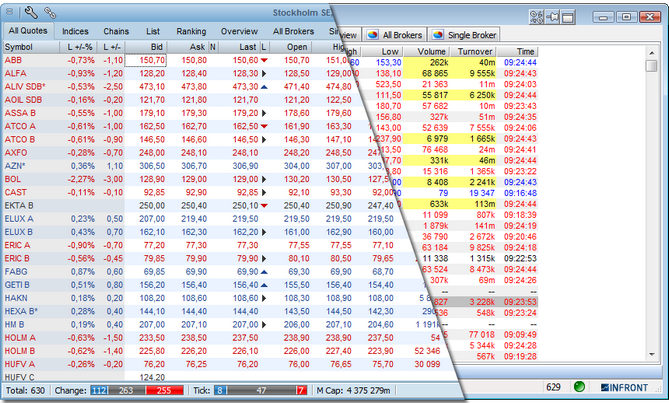Sort by the Last column header
This screenshot has width=669, height=403.
coord(239,47)
